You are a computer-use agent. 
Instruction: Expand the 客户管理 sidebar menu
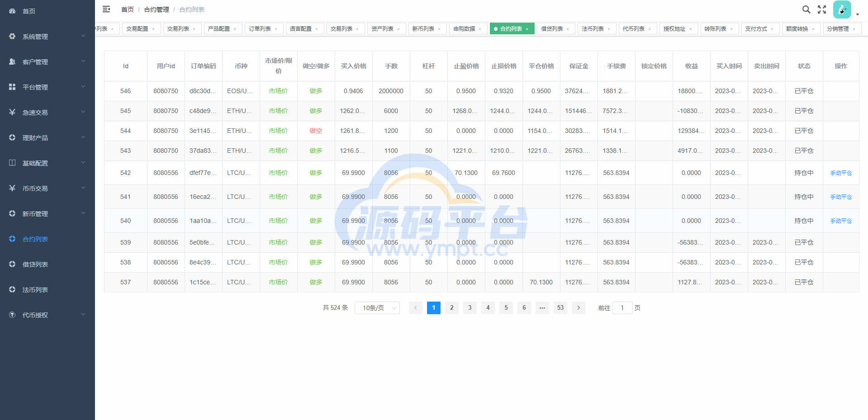tap(47, 61)
